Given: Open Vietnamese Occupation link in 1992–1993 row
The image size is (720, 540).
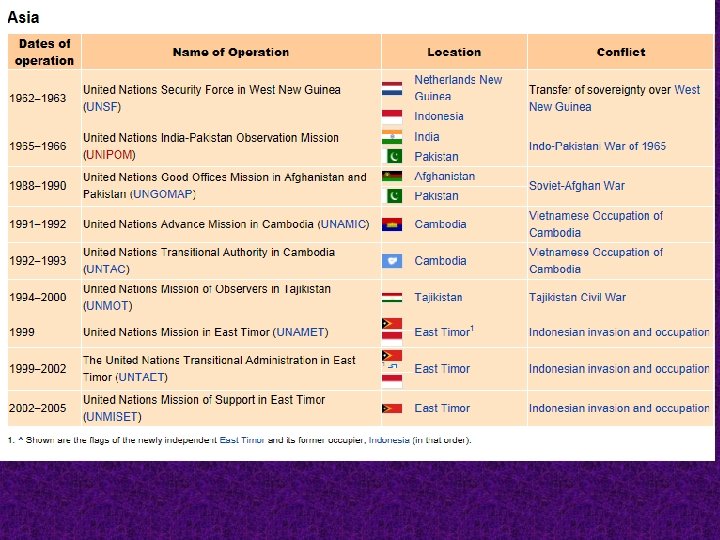Looking at the screenshot, I should [596, 261].
